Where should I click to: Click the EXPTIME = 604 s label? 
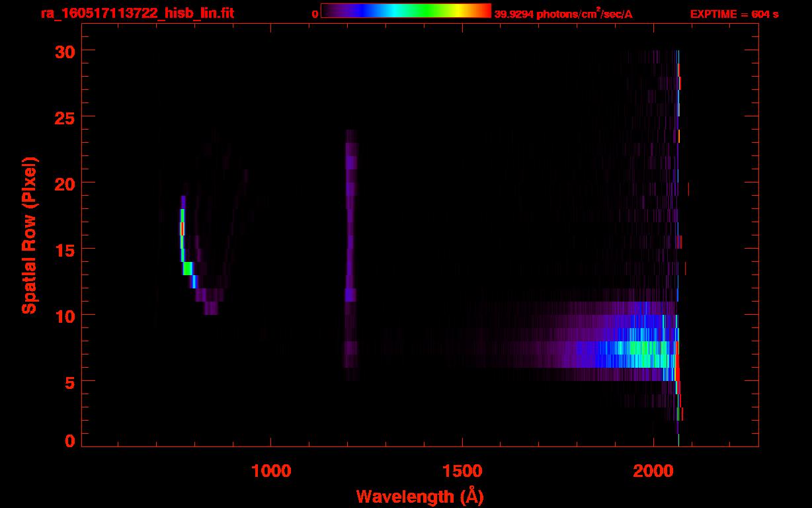(x=734, y=14)
